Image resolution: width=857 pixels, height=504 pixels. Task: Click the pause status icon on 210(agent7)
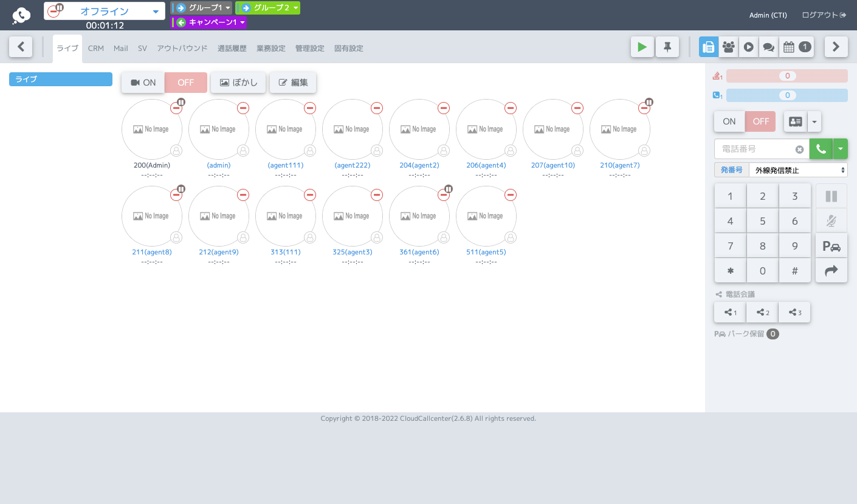pyautogui.click(x=649, y=102)
